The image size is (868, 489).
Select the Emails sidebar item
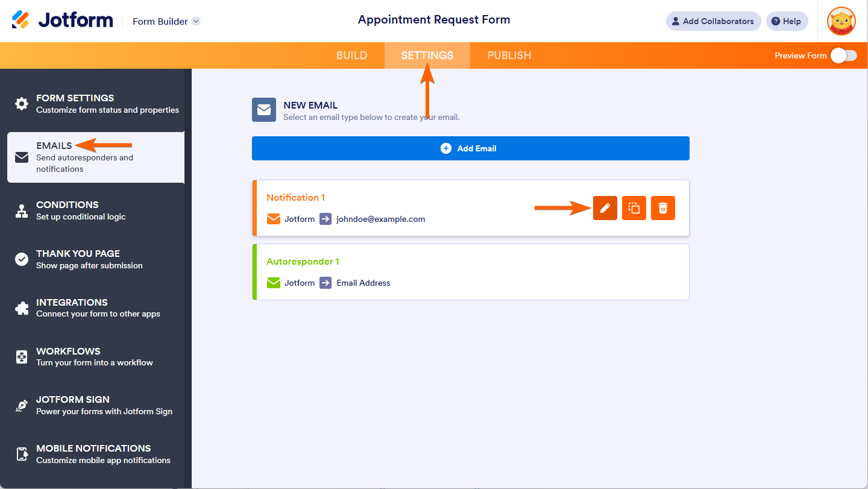point(96,157)
